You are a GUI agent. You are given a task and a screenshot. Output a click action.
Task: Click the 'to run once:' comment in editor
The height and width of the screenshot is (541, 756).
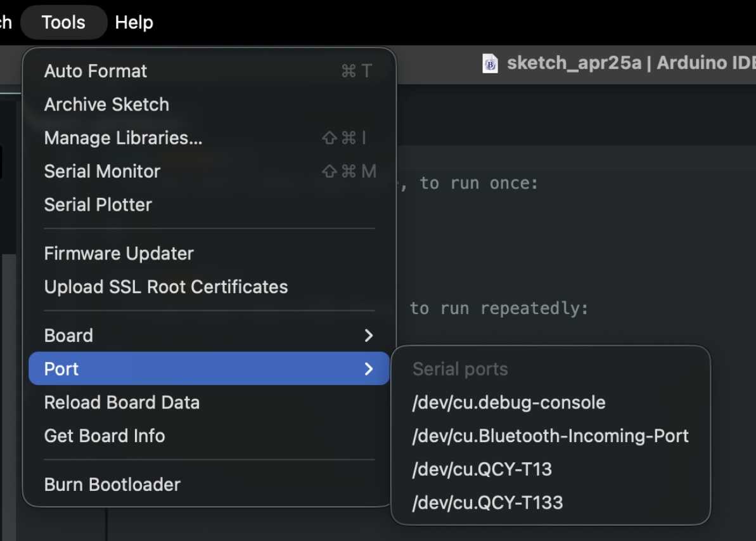[x=478, y=183]
